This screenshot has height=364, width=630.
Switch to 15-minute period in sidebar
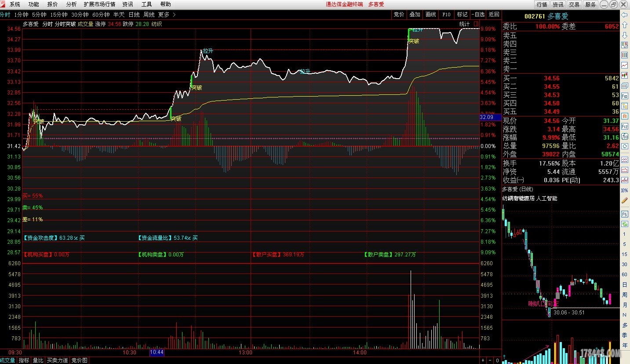coord(624,254)
